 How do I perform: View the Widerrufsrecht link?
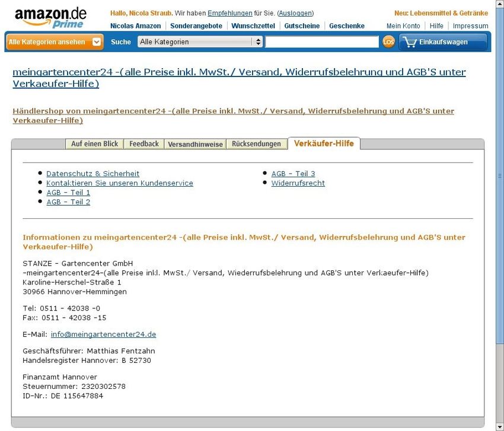point(298,183)
